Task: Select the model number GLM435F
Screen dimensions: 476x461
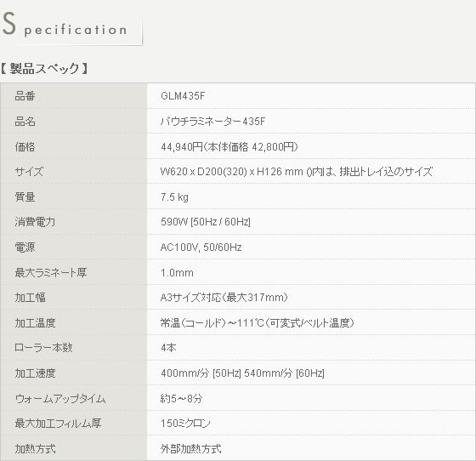Action: tap(183, 96)
